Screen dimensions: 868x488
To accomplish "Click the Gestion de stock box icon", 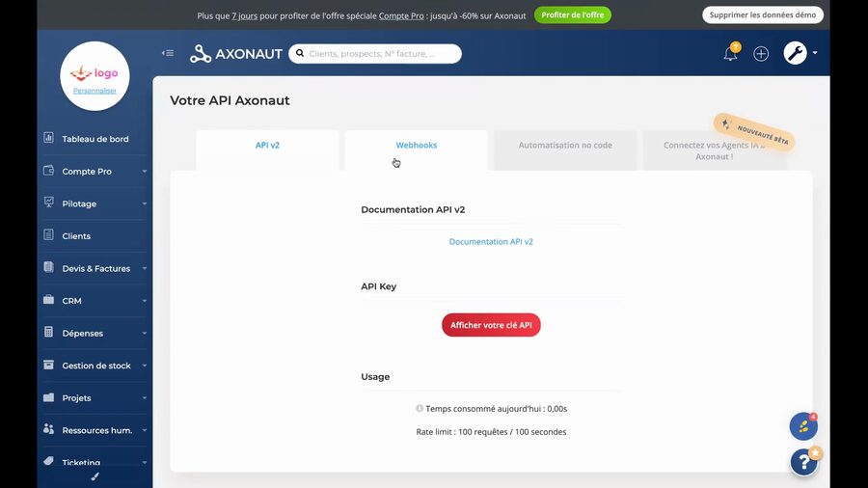I will click(49, 365).
